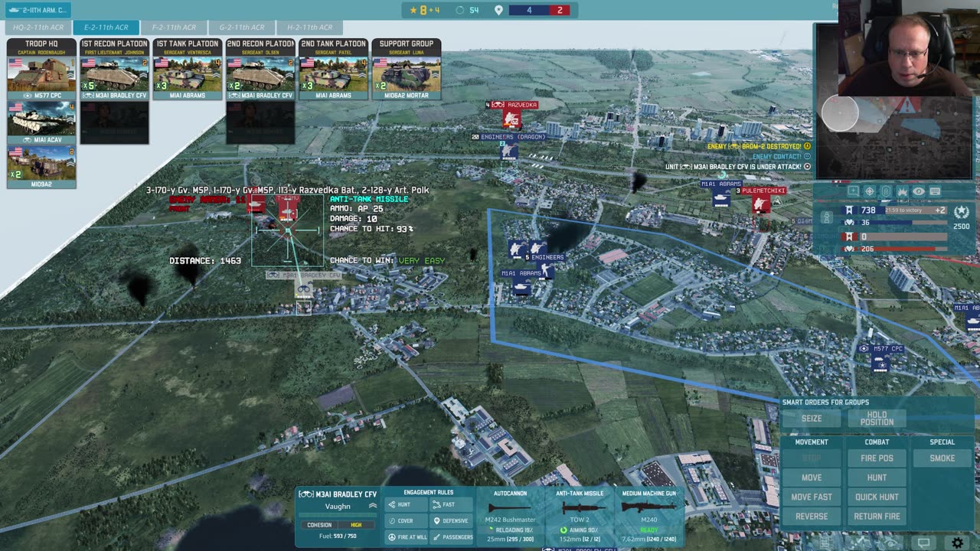Click the keyboard shortcuts icon
Image resolution: width=980 pixels, height=551 pixels.
(934, 191)
